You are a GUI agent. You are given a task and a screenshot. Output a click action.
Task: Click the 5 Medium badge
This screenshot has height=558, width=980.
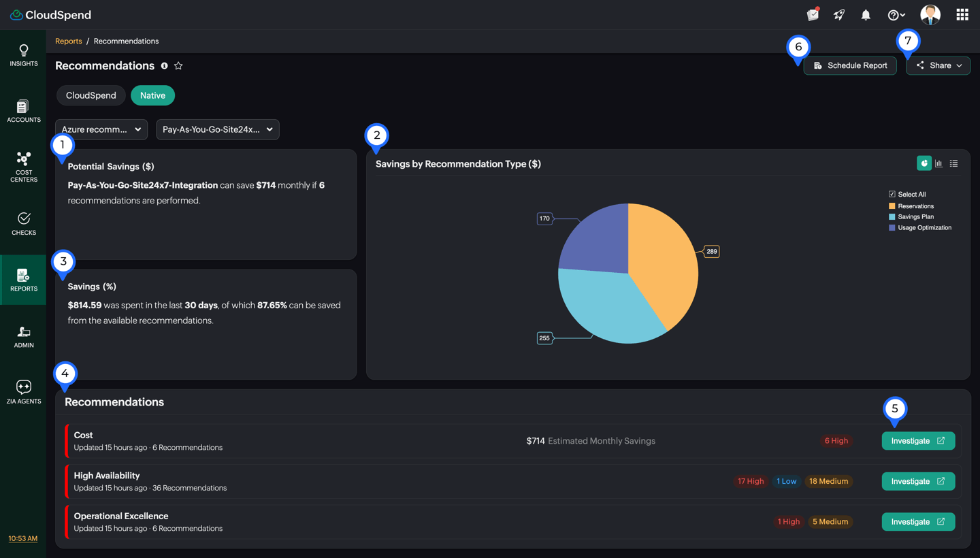[x=830, y=522]
